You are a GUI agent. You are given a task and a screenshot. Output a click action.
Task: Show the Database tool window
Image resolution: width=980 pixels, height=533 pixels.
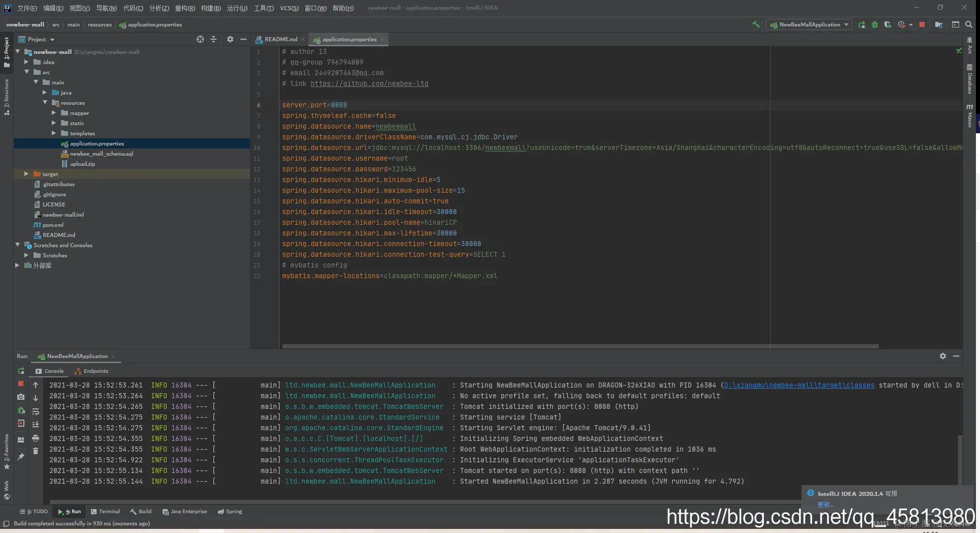click(x=970, y=79)
